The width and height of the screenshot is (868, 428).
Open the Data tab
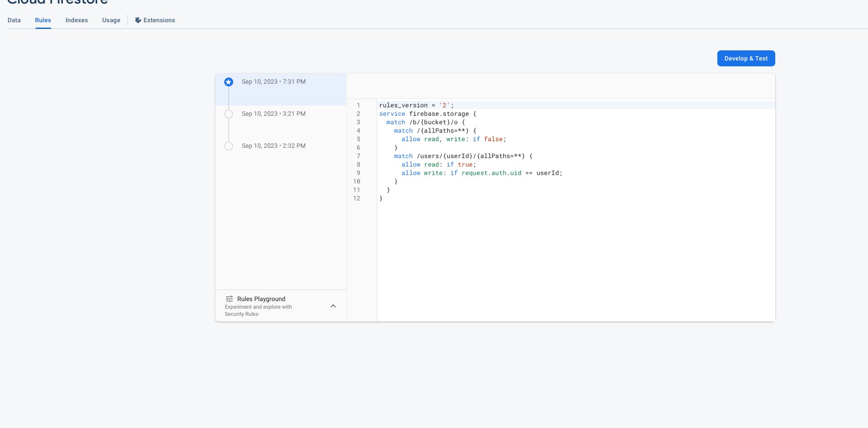[14, 20]
